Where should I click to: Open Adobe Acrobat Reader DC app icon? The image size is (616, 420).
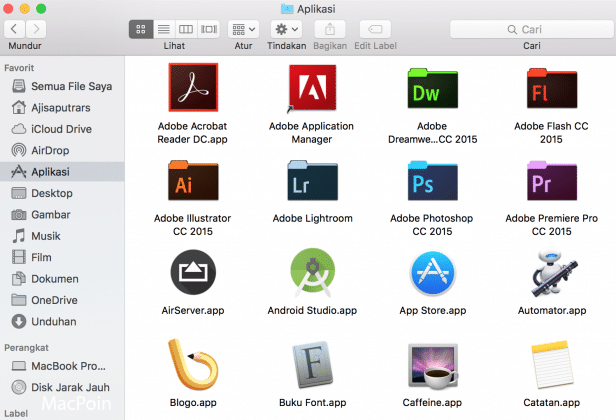[x=193, y=87]
